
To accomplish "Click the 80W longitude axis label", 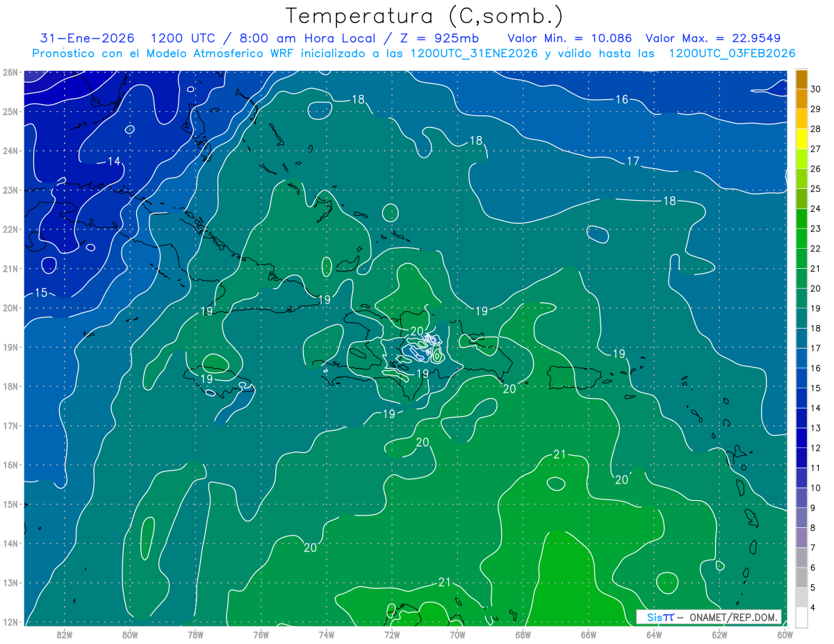I will 129,634.
